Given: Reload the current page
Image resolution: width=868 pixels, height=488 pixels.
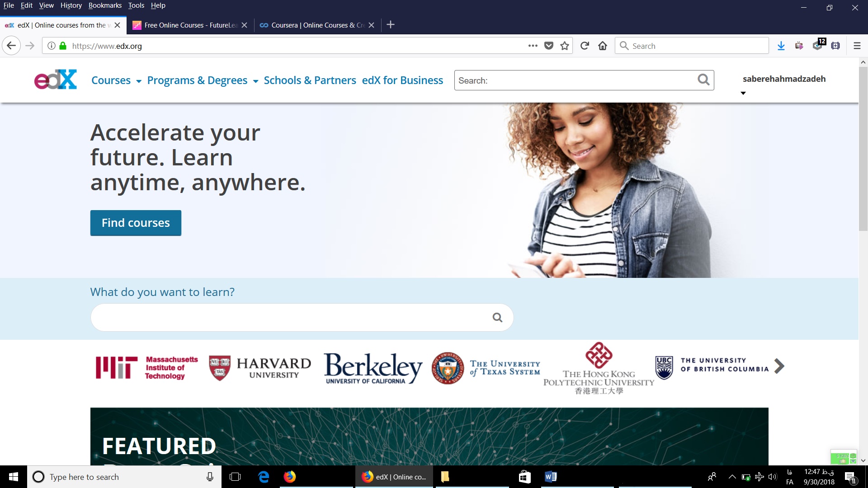Looking at the screenshot, I should point(585,46).
